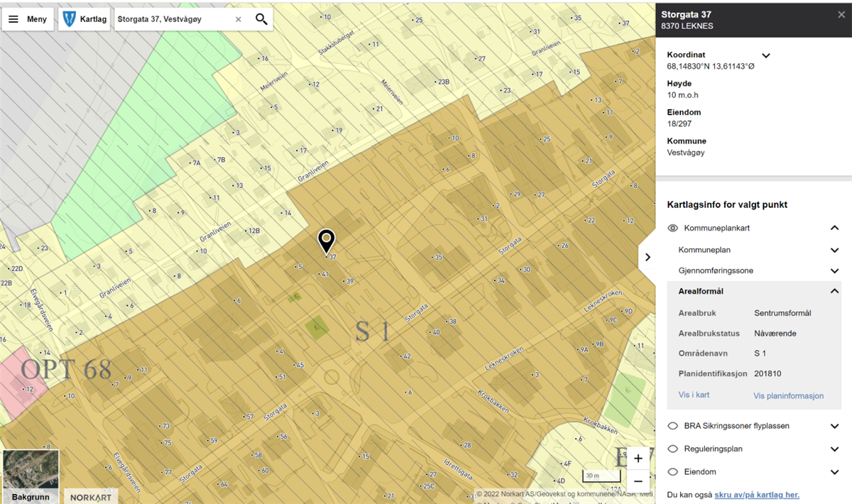This screenshot has width=852, height=504.
Task: Clear the search field text
Action: [x=239, y=19]
